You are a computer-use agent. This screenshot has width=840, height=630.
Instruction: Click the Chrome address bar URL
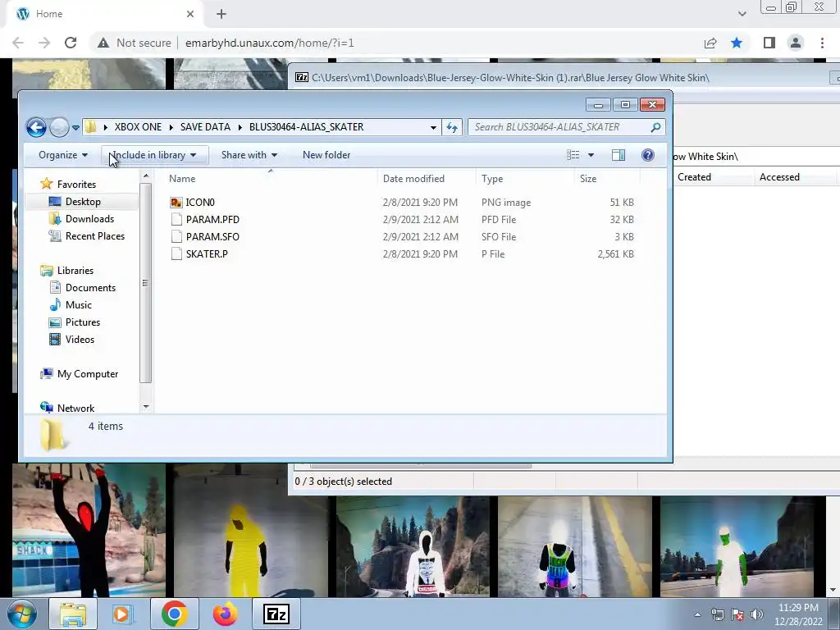(269, 43)
